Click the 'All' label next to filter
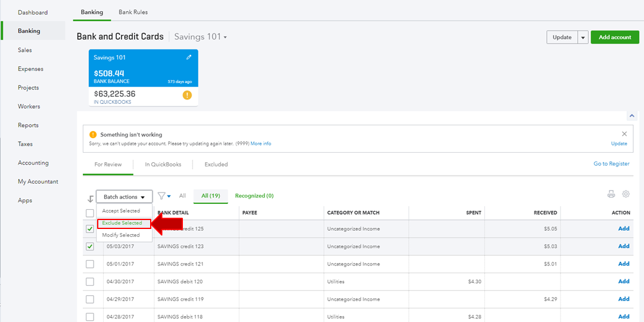 (x=182, y=196)
